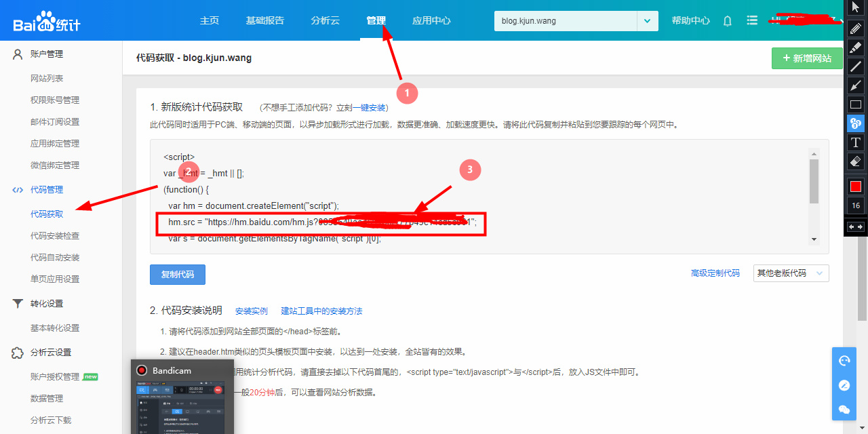The width and height of the screenshot is (868, 434).
Task: Open the site selector dropdown arrow
Action: click(648, 21)
